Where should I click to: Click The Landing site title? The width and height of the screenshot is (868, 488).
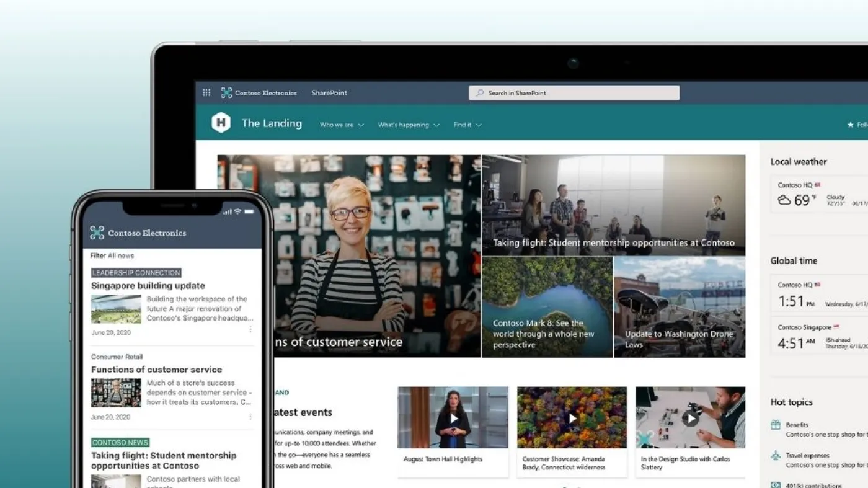pos(272,123)
